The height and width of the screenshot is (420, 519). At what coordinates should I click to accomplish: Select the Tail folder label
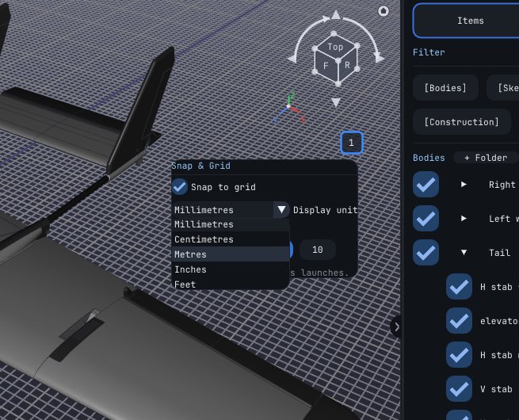[x=499, y=253]
